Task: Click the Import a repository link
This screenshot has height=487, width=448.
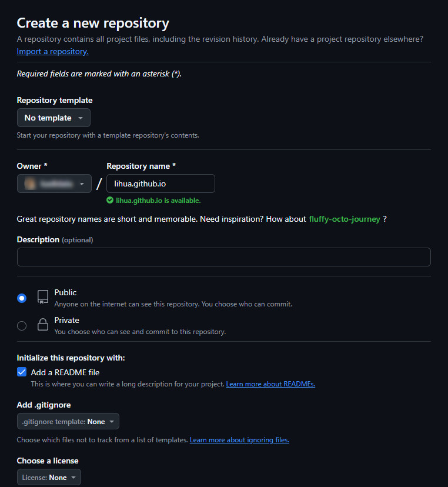Action: 52,51
